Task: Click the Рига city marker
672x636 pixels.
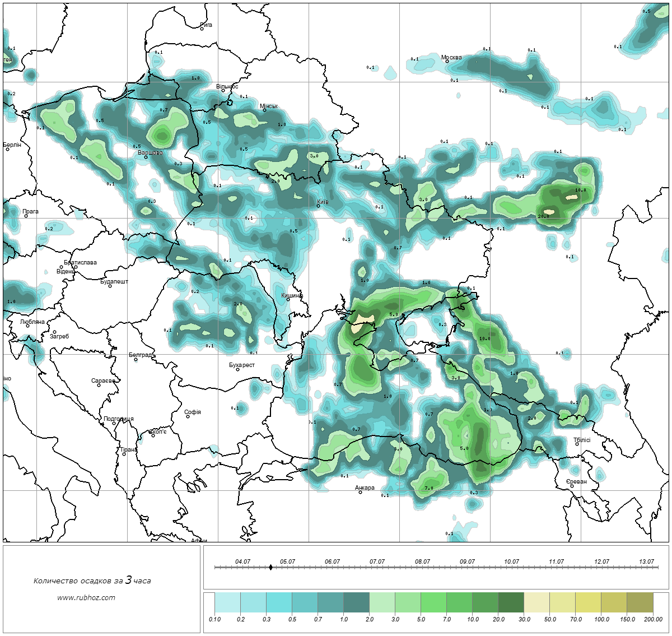Action: click(202, 29)
